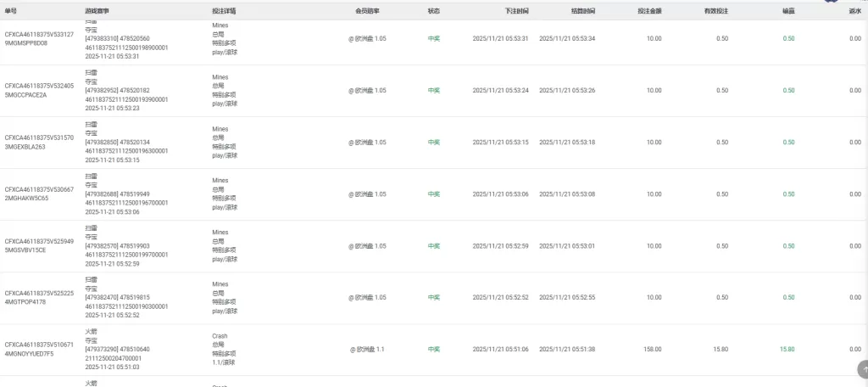Click the 返水 column header
This screenshot has height=387, width=868.
[854, 11]
